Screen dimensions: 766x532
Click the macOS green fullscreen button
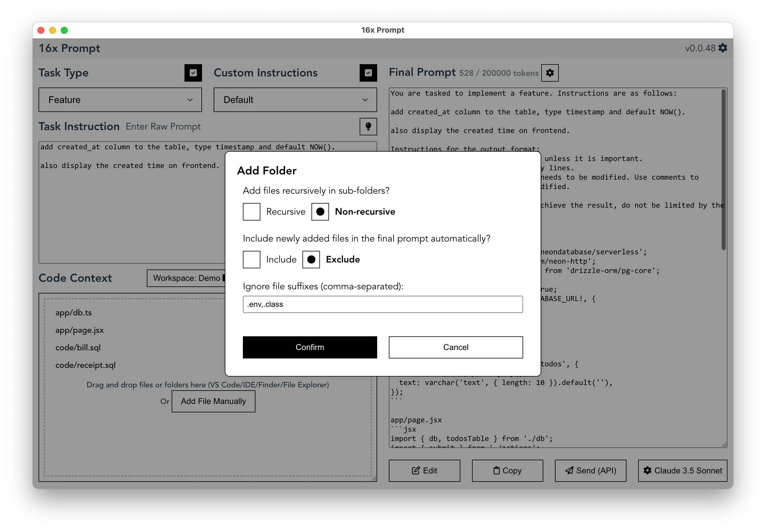click(65, 30)
